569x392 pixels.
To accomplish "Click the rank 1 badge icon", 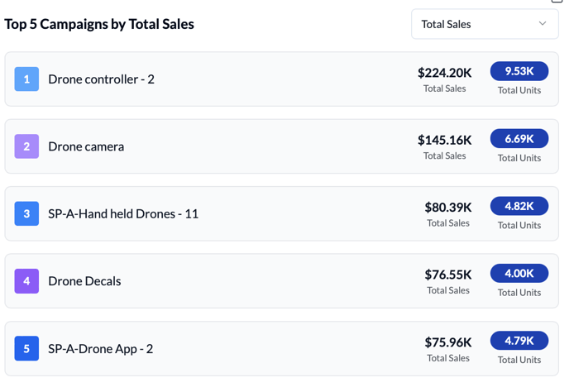I will pyautogui.click(x=26, y=79).
